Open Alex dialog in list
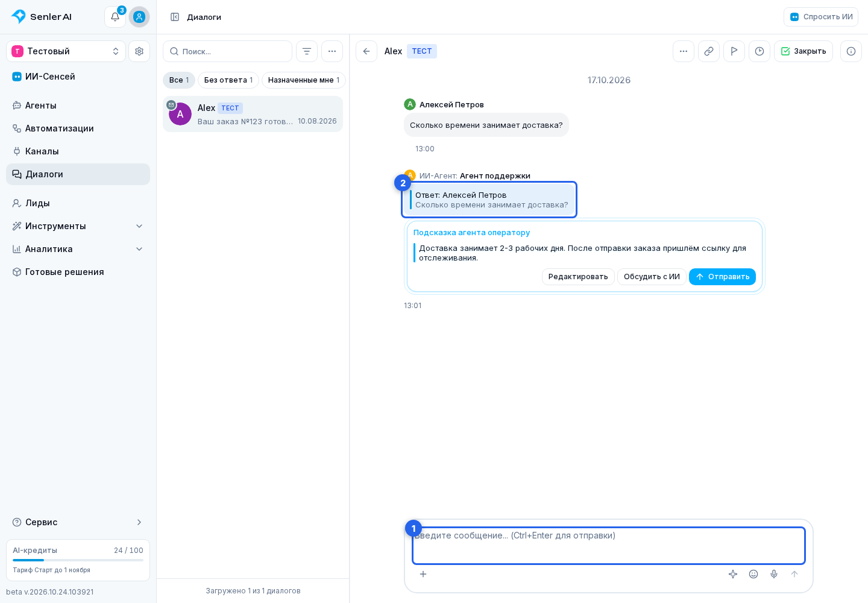 click(x=253, y=114)
